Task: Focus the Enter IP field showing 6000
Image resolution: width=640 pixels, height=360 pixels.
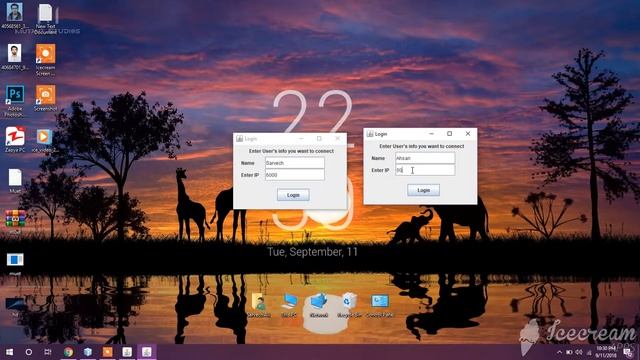Action: pos(295,175)
